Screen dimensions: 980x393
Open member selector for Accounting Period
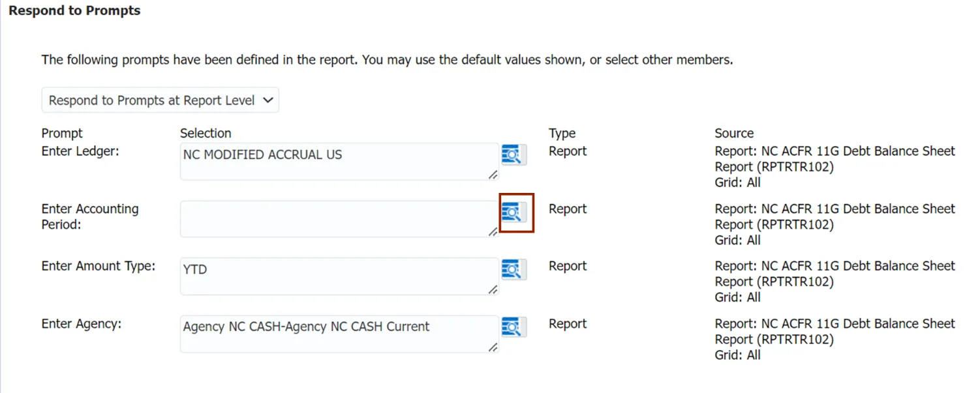[x=513, y=212]
